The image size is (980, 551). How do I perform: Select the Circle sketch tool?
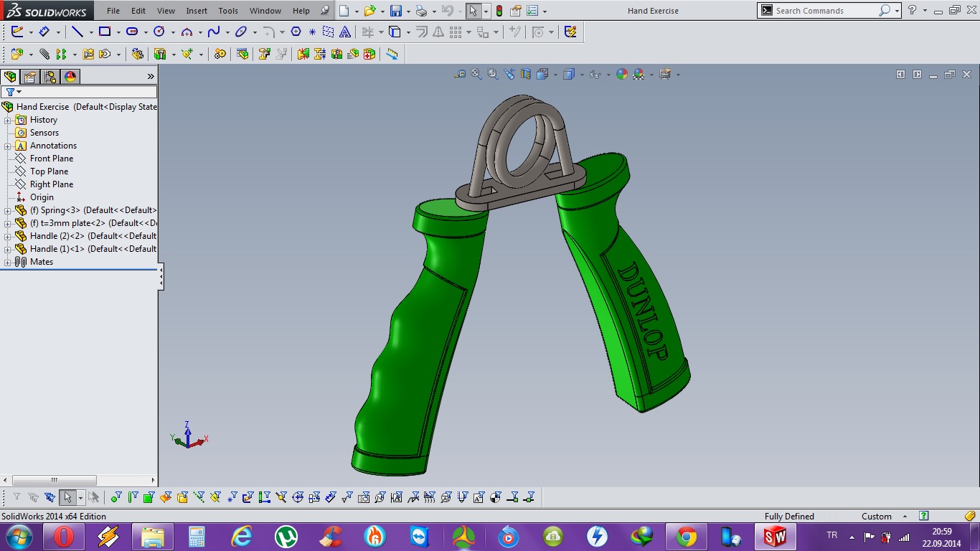(x=159, y=32)
